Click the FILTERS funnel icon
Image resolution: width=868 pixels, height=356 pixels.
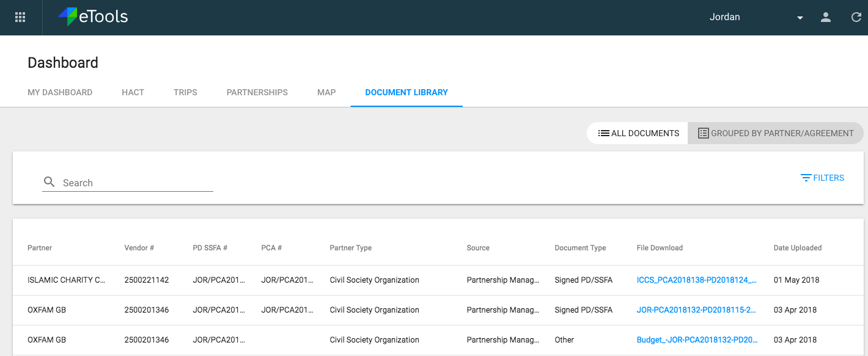[x=806, y=178]
